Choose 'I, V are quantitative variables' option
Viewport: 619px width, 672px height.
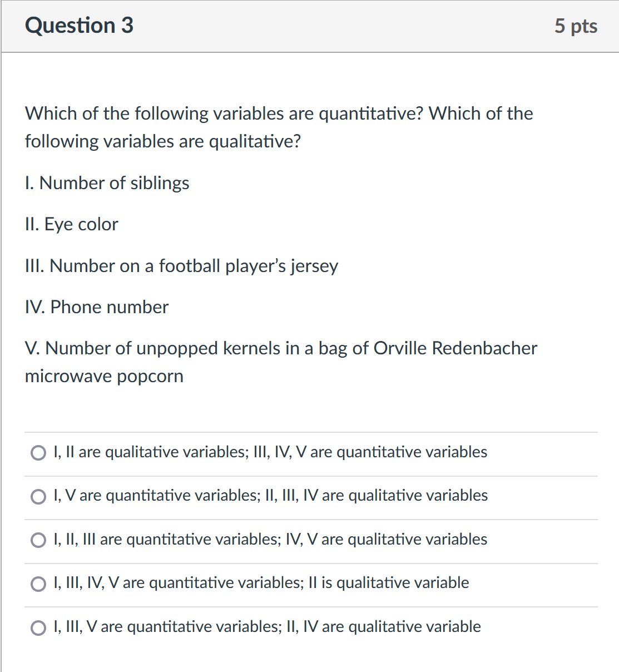click(x=38, y=496)
